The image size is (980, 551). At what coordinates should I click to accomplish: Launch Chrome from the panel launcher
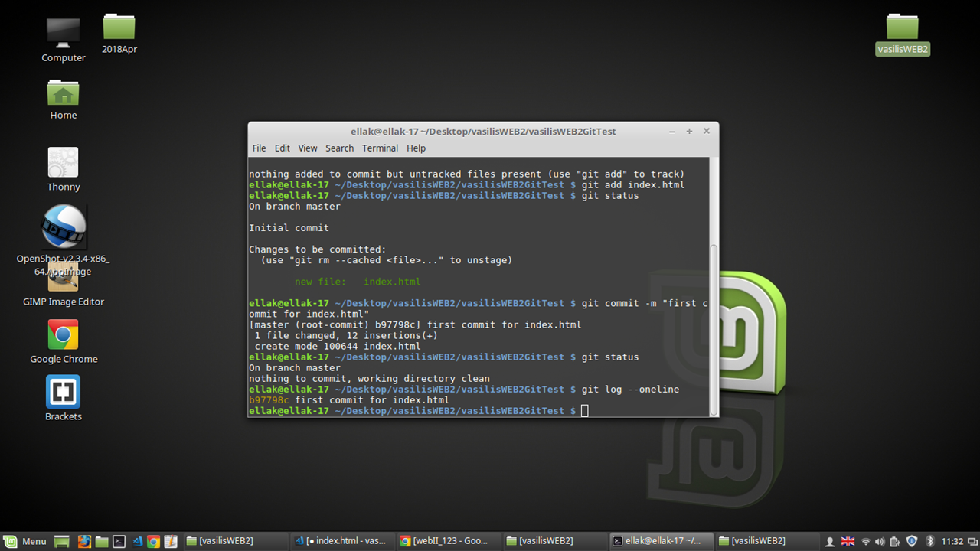153,541
